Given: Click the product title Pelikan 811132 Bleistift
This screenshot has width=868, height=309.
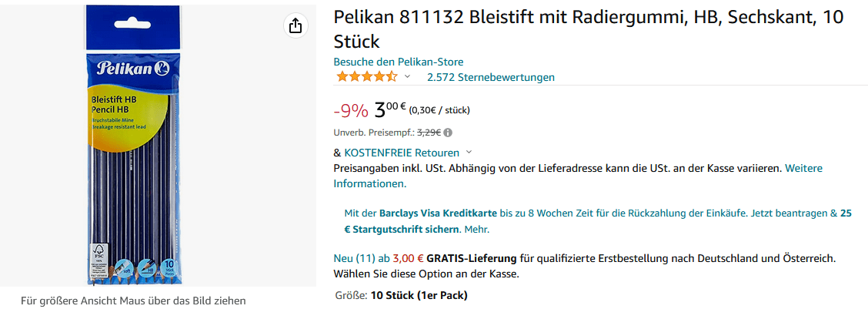Looking at the screenshot, I should (589, 29).
